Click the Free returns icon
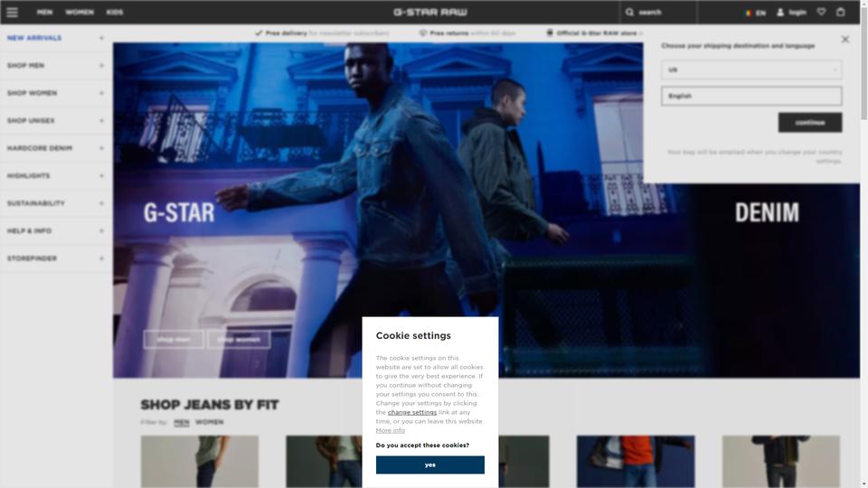Image resolution: width=868 pixels, height=488 pixels. 423,33
